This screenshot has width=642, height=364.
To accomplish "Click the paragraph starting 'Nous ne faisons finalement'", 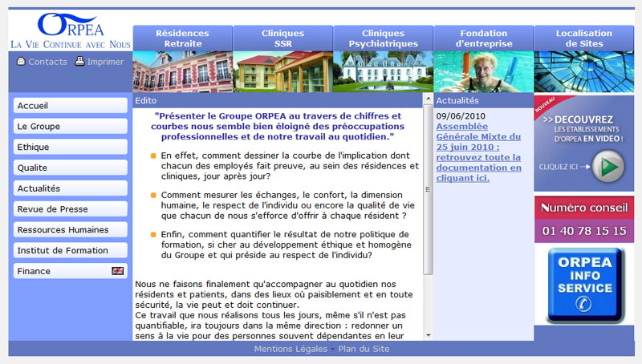I will (274, 294).
